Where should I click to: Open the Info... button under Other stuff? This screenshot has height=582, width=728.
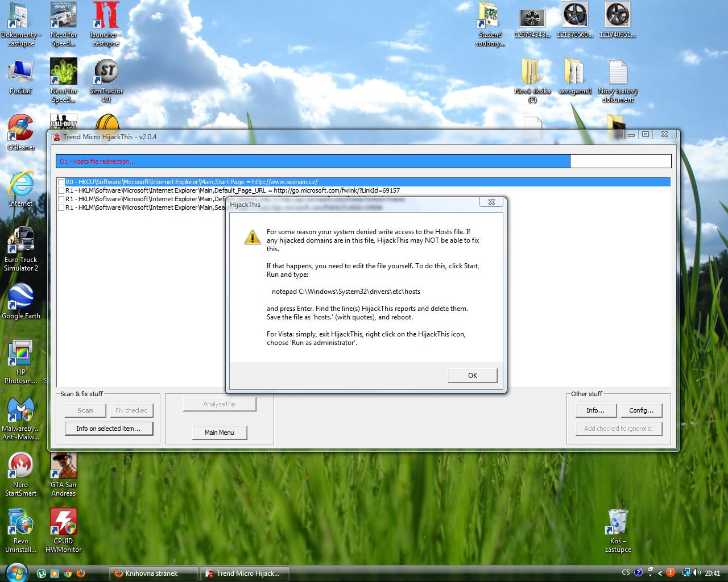(x=595, y=410)
